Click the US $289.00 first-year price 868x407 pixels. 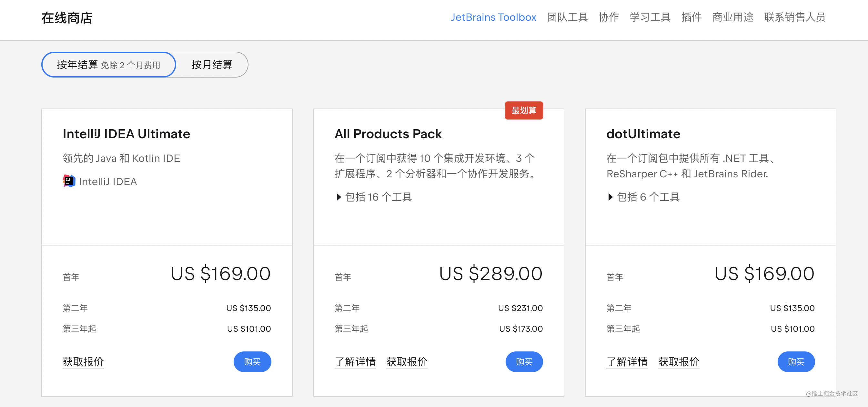click(490, 274)
